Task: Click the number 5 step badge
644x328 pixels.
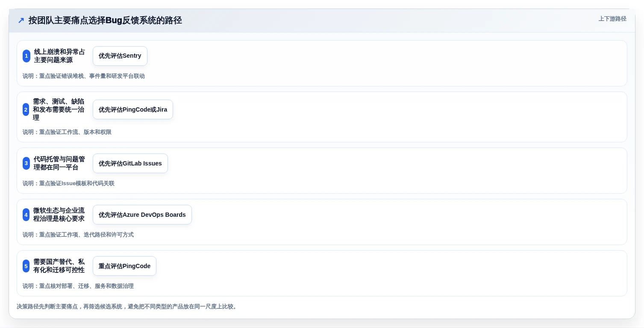Action: (x=26, y=266)
